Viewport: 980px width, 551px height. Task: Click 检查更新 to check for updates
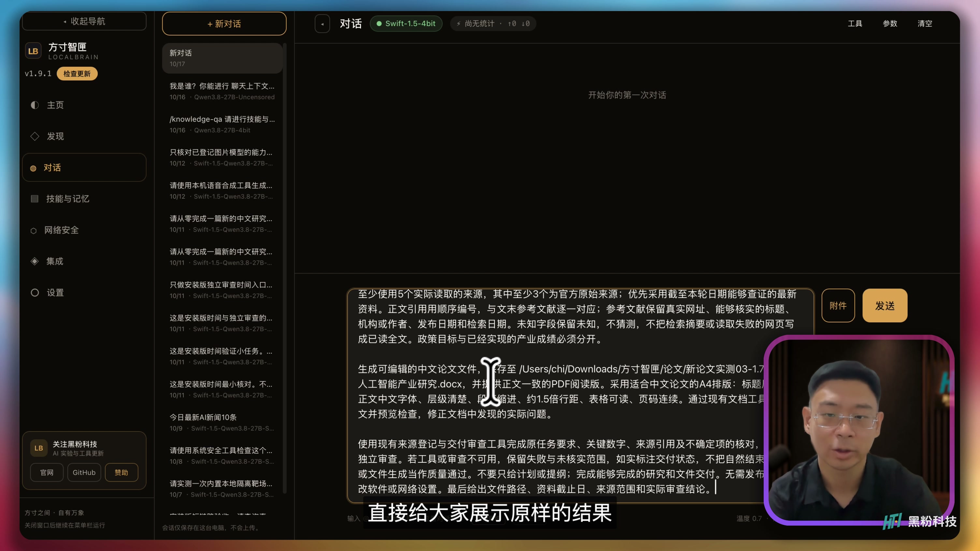77,73
